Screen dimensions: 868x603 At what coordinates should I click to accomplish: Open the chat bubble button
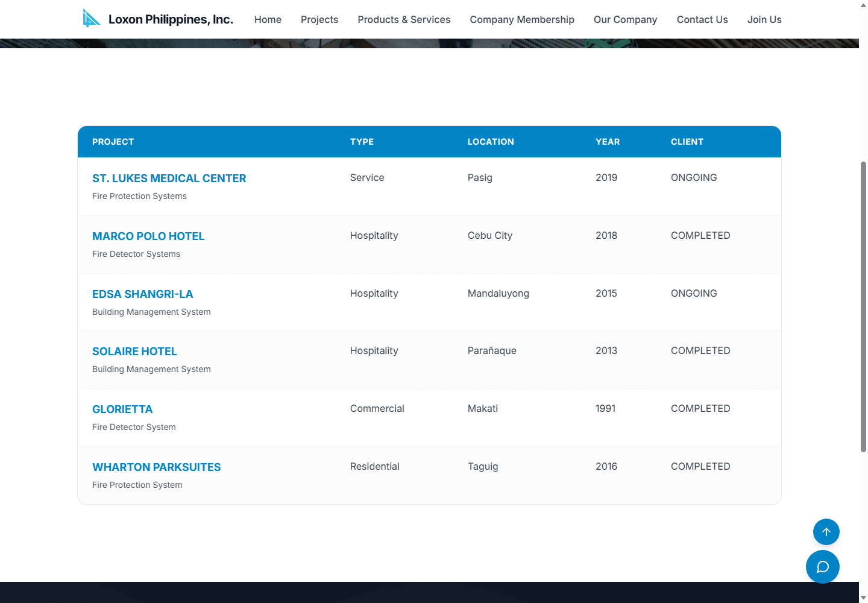[823, 567]
